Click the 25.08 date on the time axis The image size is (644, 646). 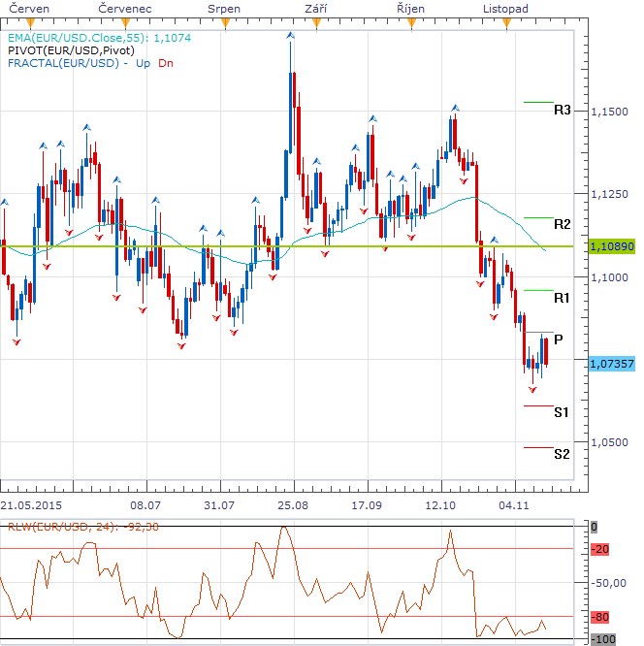coord(293,505)
